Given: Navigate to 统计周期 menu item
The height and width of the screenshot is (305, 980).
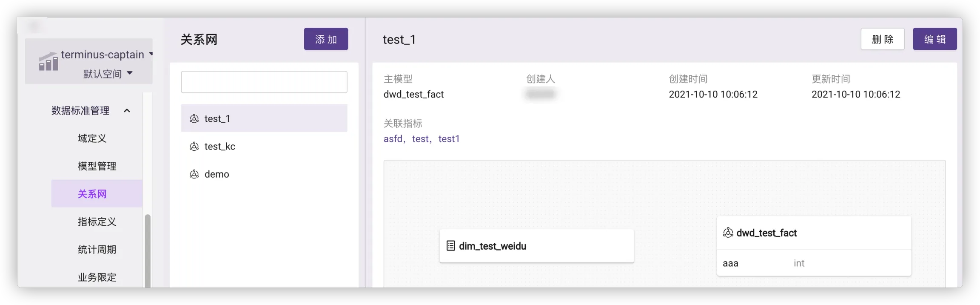Looking at the screenshot, I should point(97,250).
